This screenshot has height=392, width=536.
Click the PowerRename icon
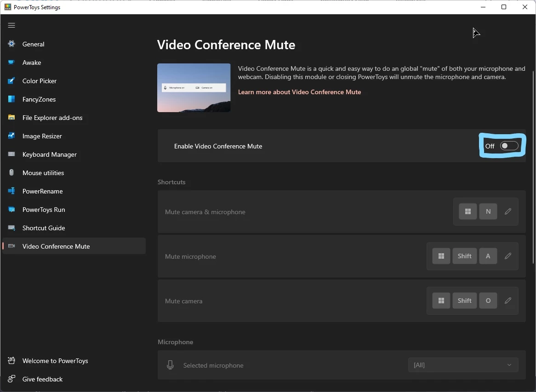pyautogui.click(x=11, y=191)
